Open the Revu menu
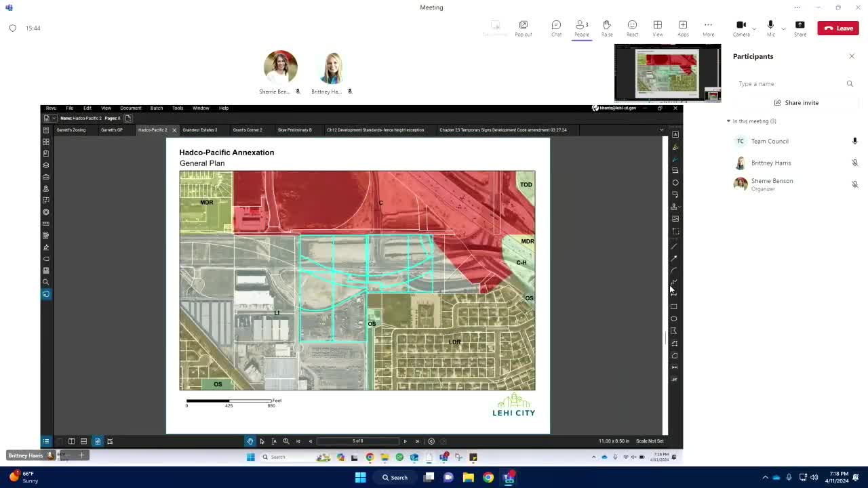 (51, 108)
